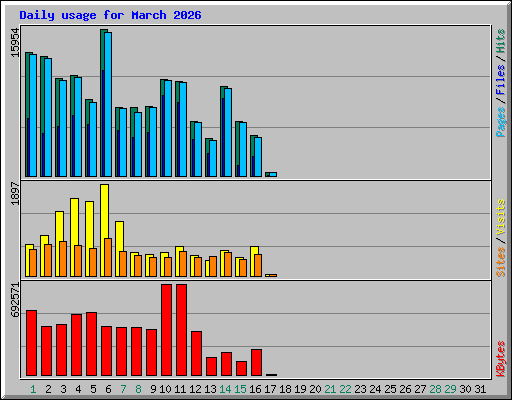Click the red KBytes bar for day 15

[x=241, y=368]
